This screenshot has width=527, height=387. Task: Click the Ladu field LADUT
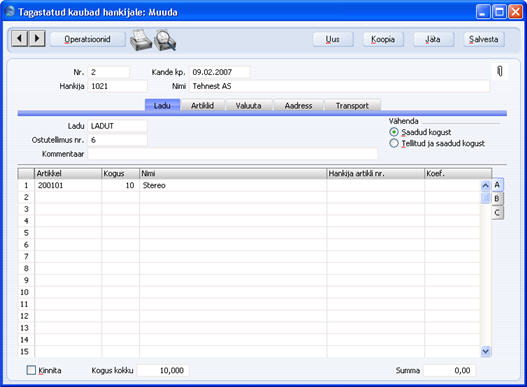tap(118, 126)
